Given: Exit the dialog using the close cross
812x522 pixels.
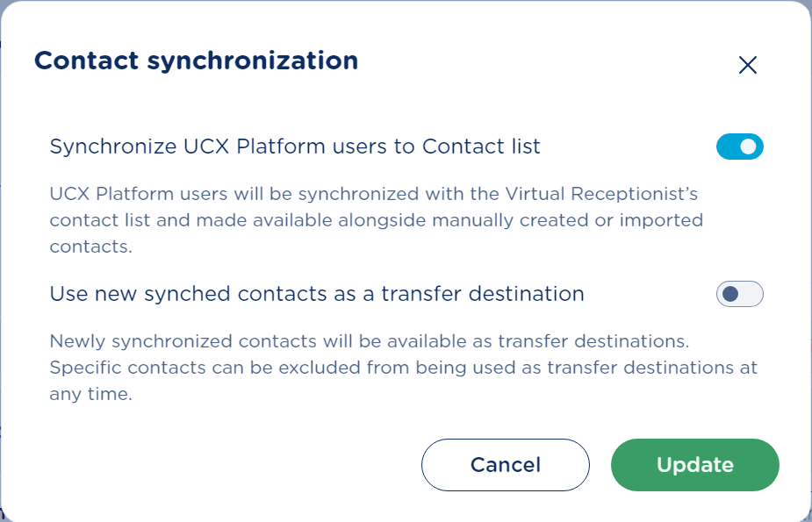Looking at the screenshot, I should (747, 65).
